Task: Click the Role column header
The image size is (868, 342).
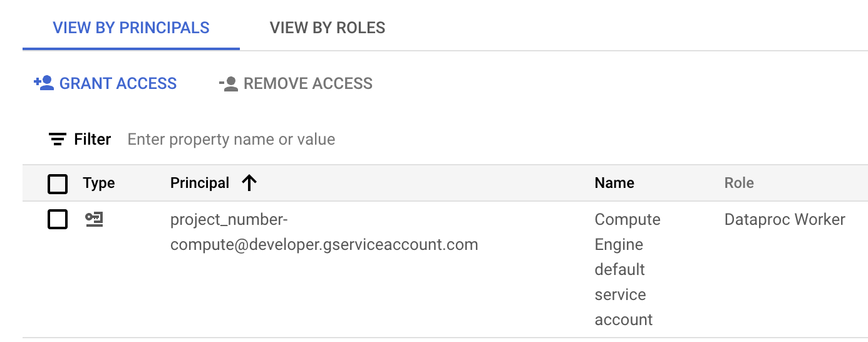Action: coord(738,183)
